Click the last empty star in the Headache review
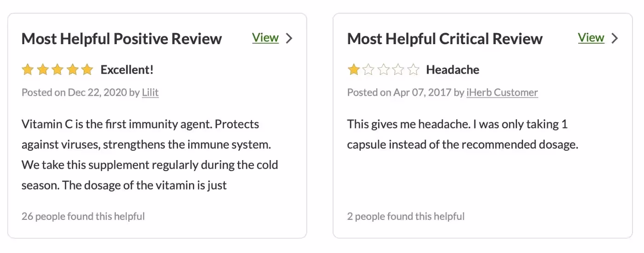 point(414,70)
